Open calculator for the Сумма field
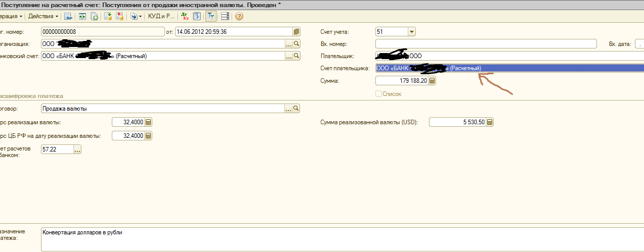Image resolution: width=644 pixels, height=252 pixels. (x=432, y=81)
